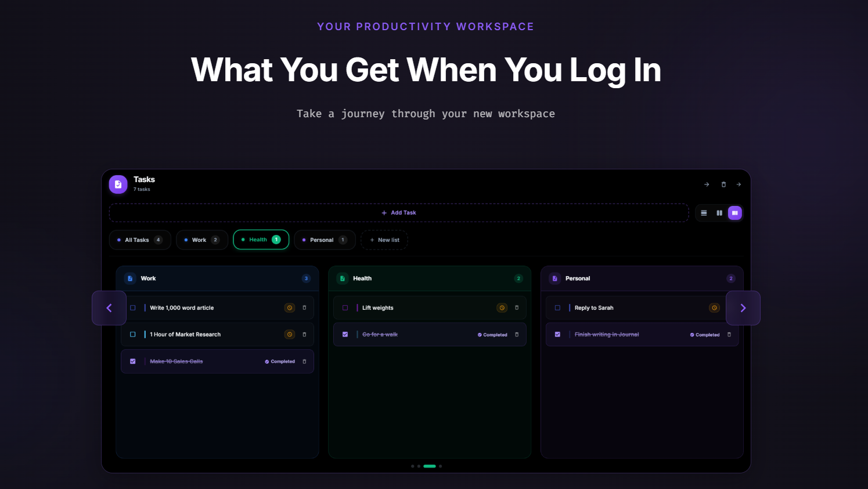Click the 7 tasks subtitle
This screenshot has height=489, width=868.
pyautogui.click(x=142, y=189)
